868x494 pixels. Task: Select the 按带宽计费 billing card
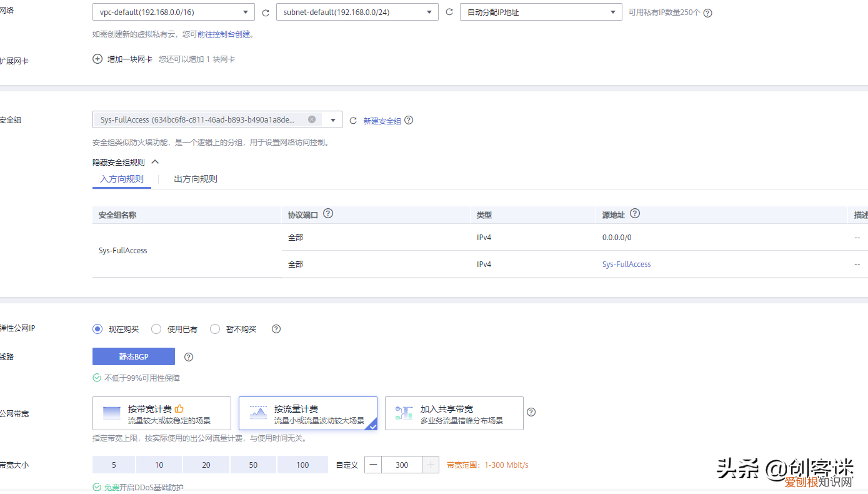pos(161,413)
